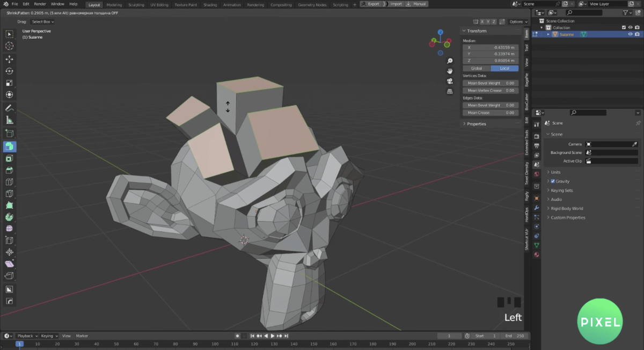The image size is (644, 350).
Task: Click the Median X value field
Action: (x=491, y=47)
